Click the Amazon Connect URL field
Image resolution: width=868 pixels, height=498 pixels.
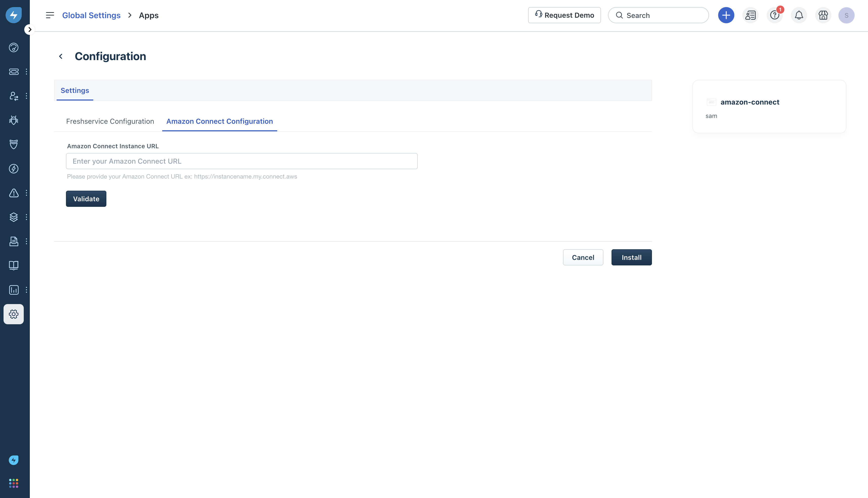[242, 161]
